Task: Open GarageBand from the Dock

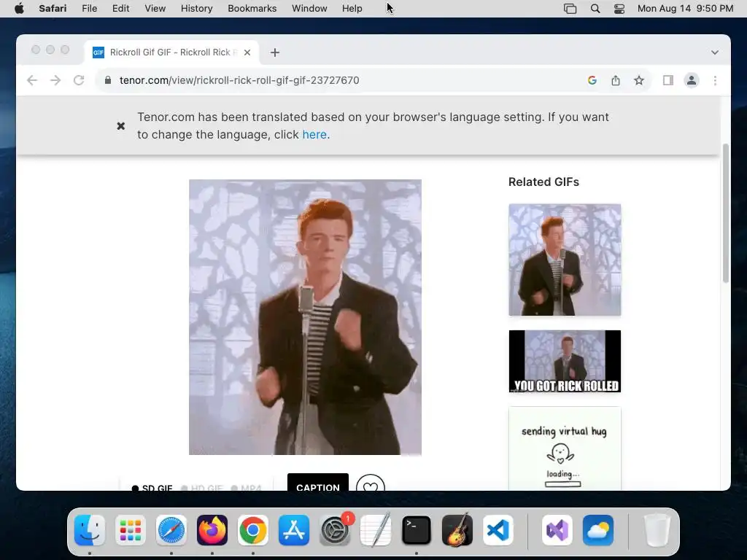Action: click(x=457, y=530)
